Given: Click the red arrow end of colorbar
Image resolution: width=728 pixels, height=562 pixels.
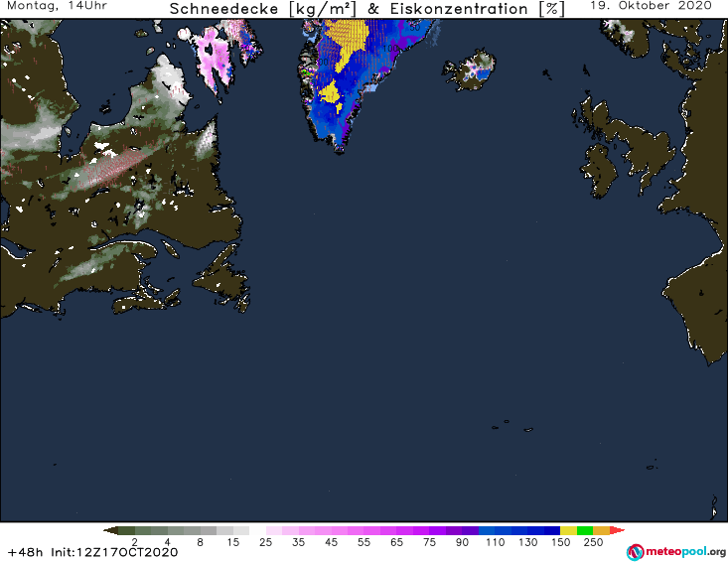Looking at the screenshot, I should 617,530.
